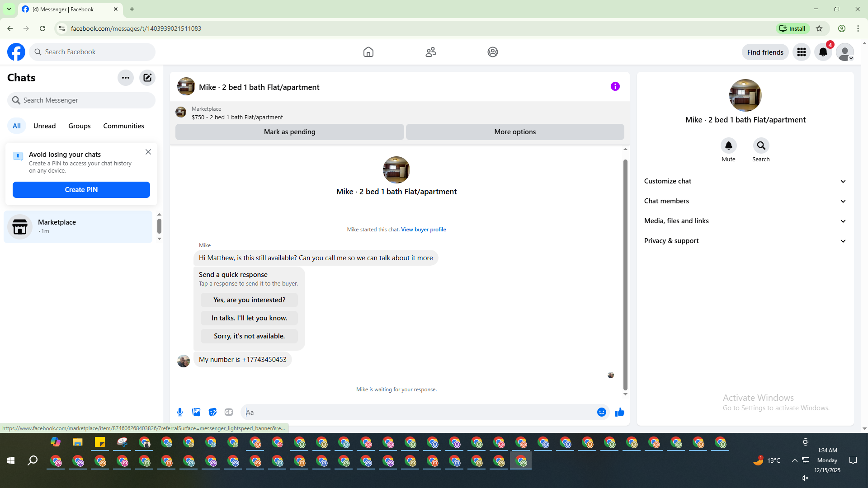The height and width of the screenshot is (488, 868).
Task: Open the emoji picker in message box
Action: pyautogui.click(x=601, y=412)
